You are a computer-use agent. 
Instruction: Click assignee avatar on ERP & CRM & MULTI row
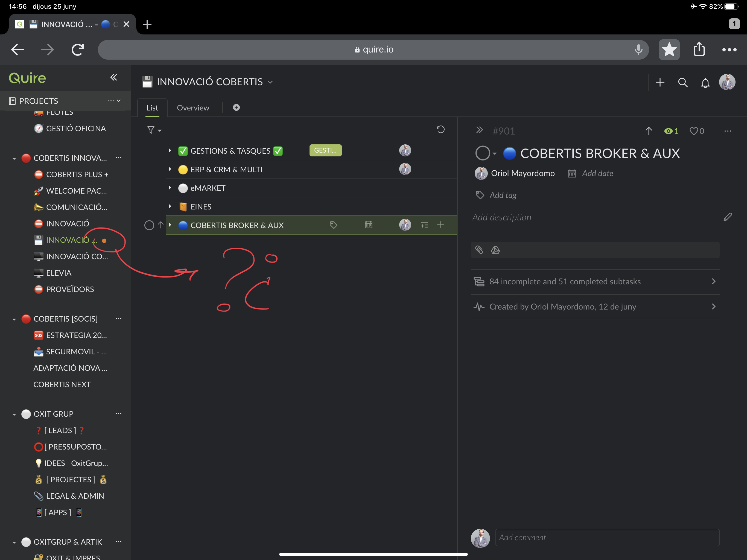click(405, 169)
